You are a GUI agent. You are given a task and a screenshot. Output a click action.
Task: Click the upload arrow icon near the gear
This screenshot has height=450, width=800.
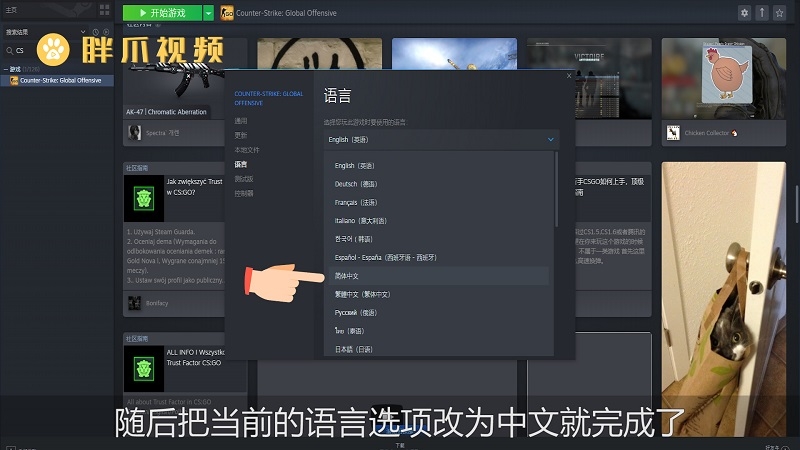(762, 13)
